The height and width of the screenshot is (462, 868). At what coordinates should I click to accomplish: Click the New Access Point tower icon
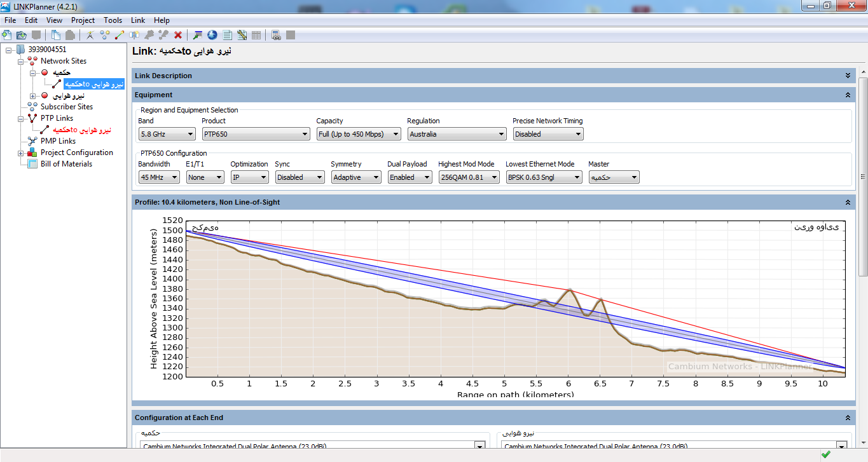point(134,35)
